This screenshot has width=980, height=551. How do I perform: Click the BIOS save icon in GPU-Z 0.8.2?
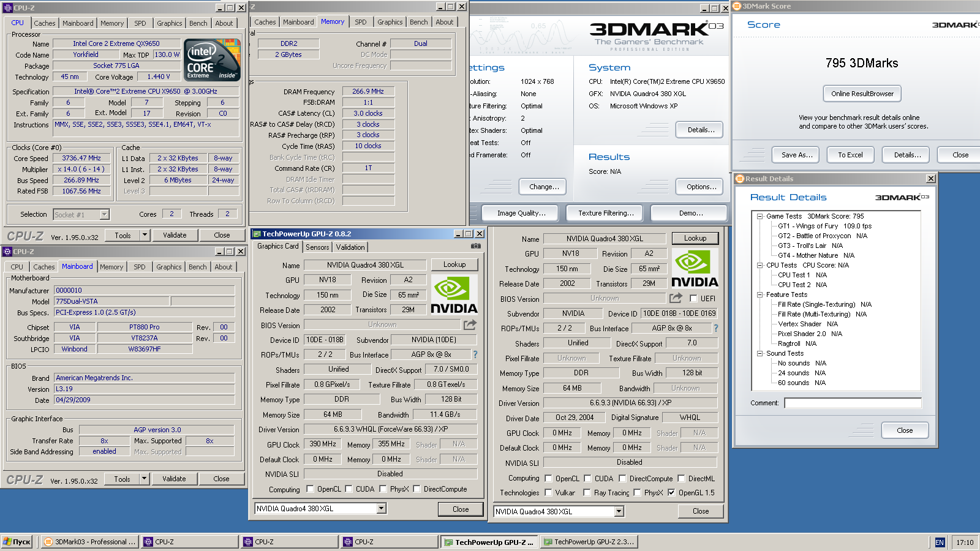tap(470, 324)
